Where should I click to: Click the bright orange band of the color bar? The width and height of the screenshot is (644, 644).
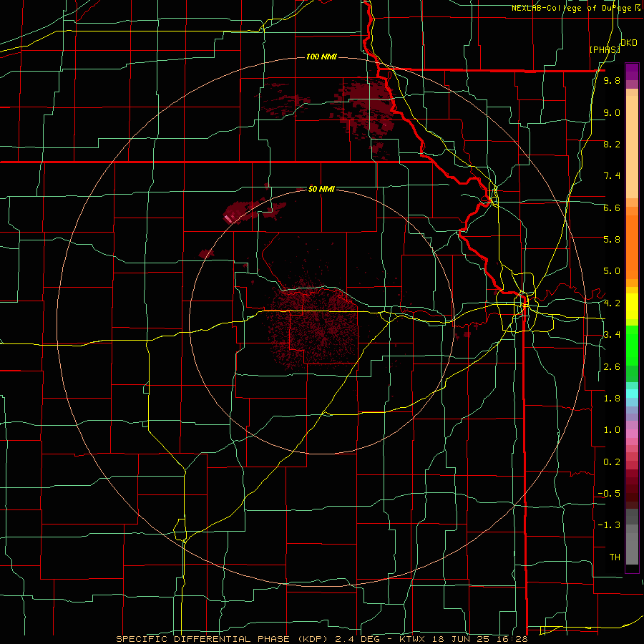pyautogui.click(x=632, y=246)
